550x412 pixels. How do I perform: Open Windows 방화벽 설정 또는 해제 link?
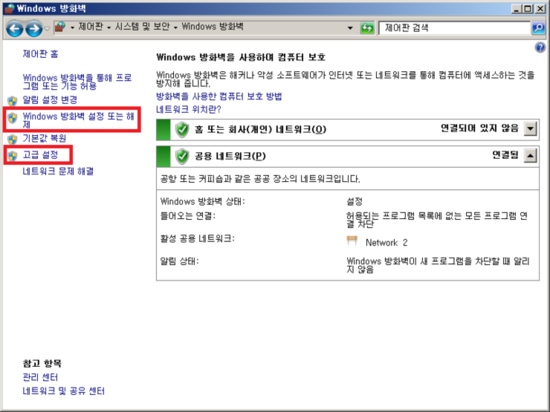(x=79, y=120)
